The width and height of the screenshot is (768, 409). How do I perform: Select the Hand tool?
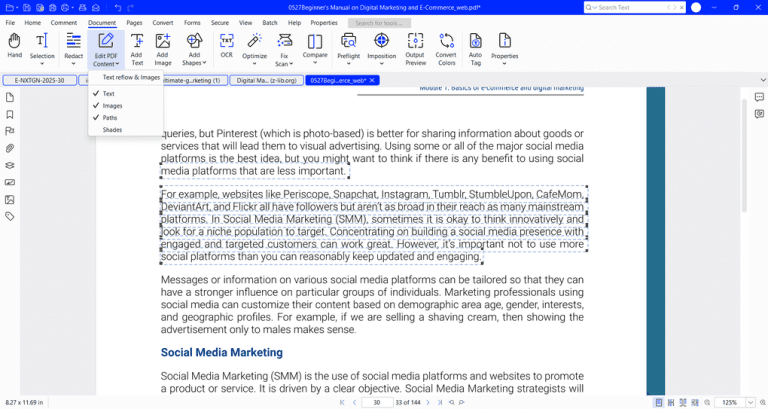14,46
